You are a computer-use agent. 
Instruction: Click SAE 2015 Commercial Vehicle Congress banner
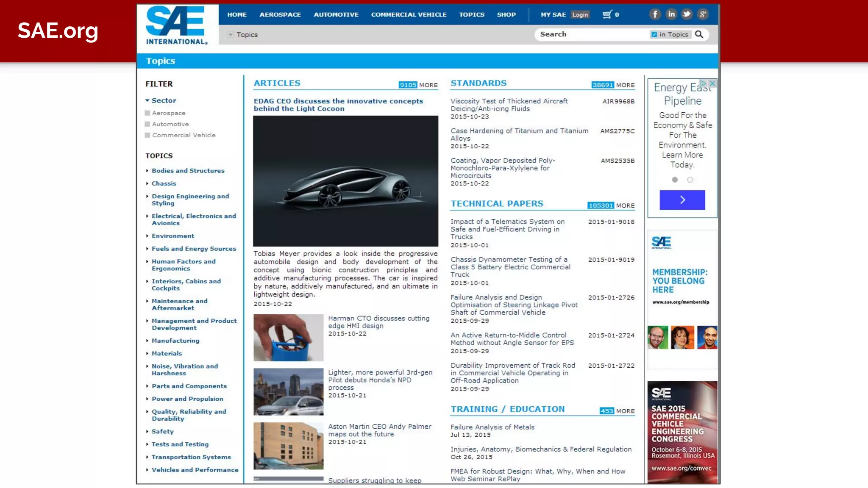click(682, 433)
